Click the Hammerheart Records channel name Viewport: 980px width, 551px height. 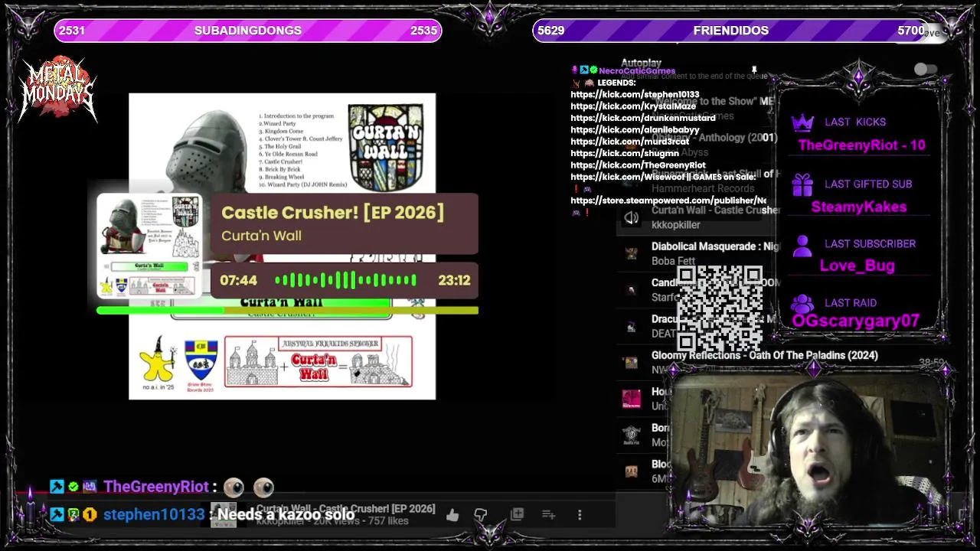pos(703,188)
